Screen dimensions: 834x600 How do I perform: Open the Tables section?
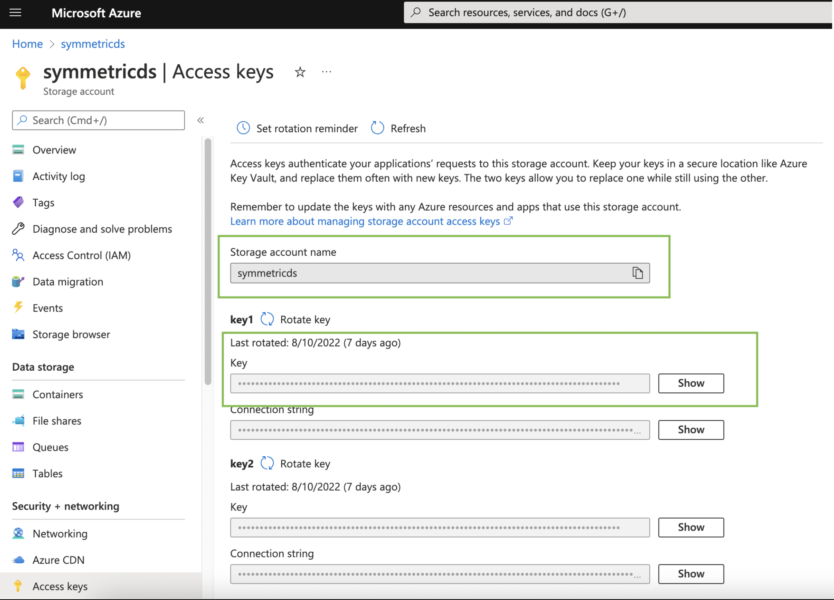pos(50,473)
